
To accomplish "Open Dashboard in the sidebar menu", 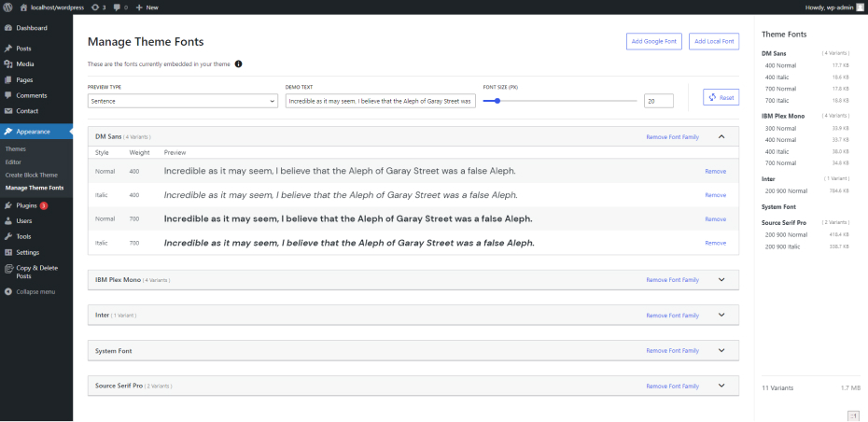I will (32, 28).
